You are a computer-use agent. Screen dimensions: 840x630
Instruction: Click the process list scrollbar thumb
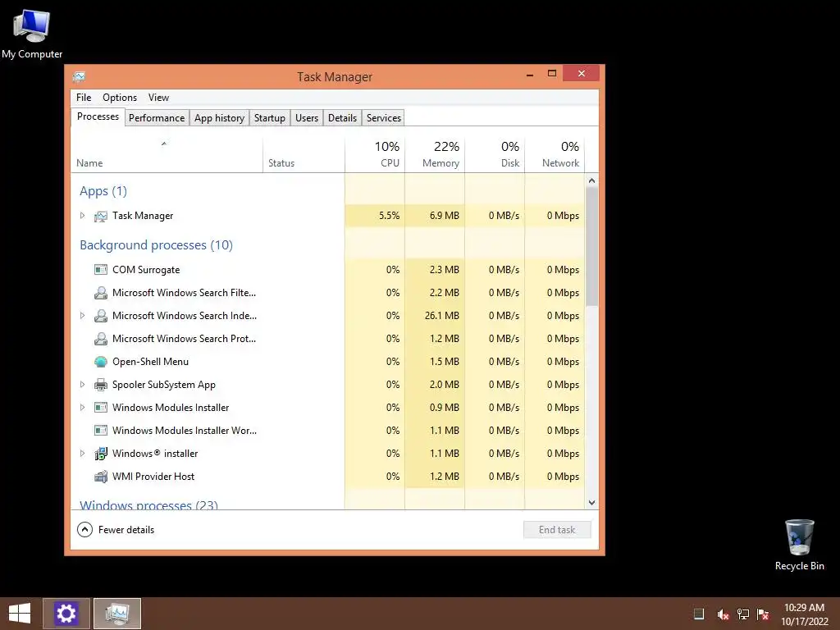592,246
